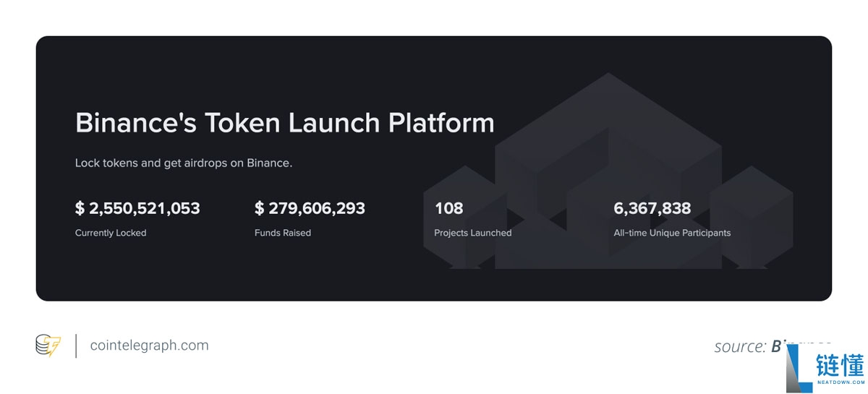Screen dimensions: 868x394
Task: Click the source attribution text
Action: 773,346
